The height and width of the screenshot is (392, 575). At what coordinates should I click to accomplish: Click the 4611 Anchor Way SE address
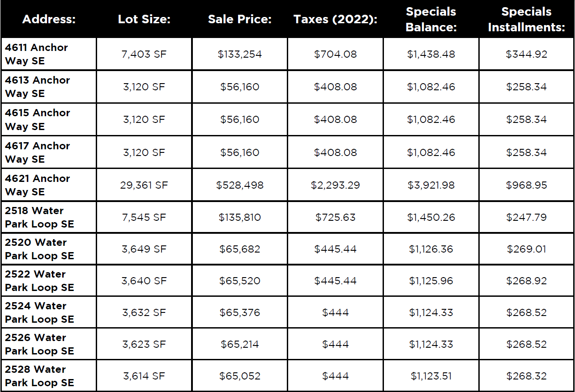pos(37,54)
